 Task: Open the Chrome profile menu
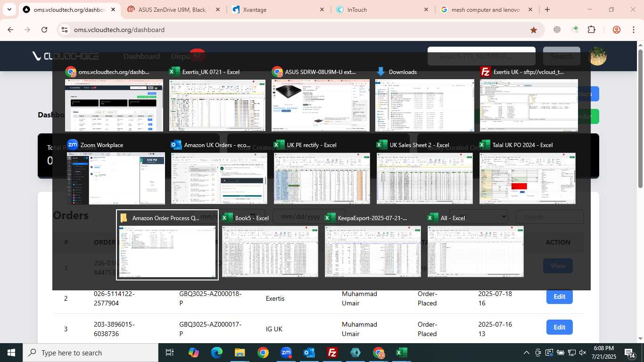coord(617,30)
